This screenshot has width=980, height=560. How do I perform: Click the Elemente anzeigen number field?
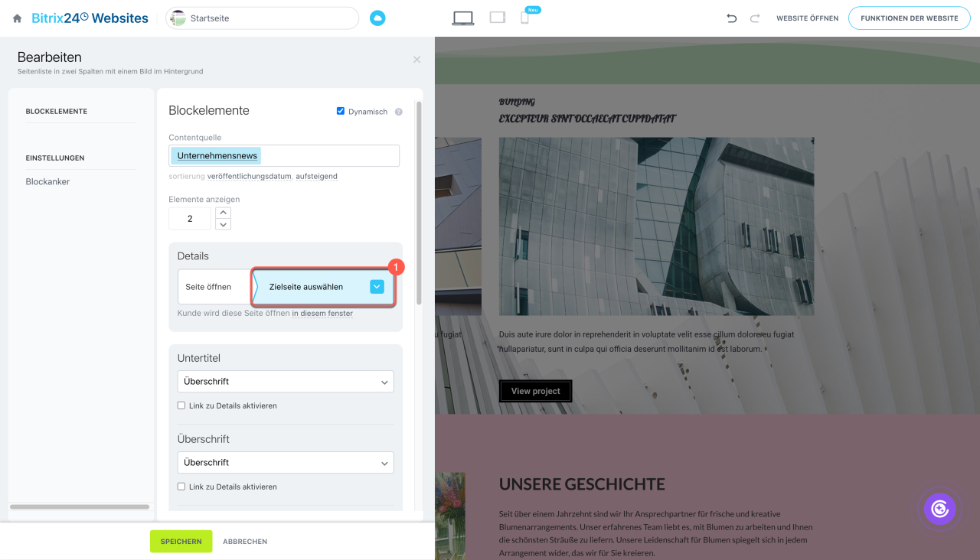[190, 219]
